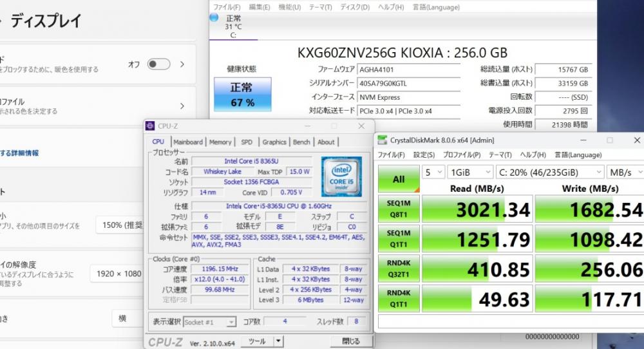Switch to the Bench tab in CPU-Z
644x349 pixels.
(x=301, y=142)
